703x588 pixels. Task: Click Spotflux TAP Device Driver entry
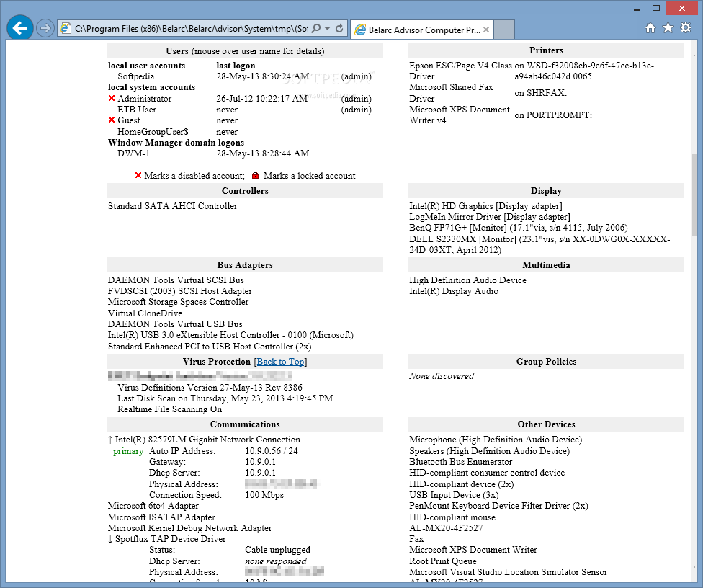tap(171, 539)
